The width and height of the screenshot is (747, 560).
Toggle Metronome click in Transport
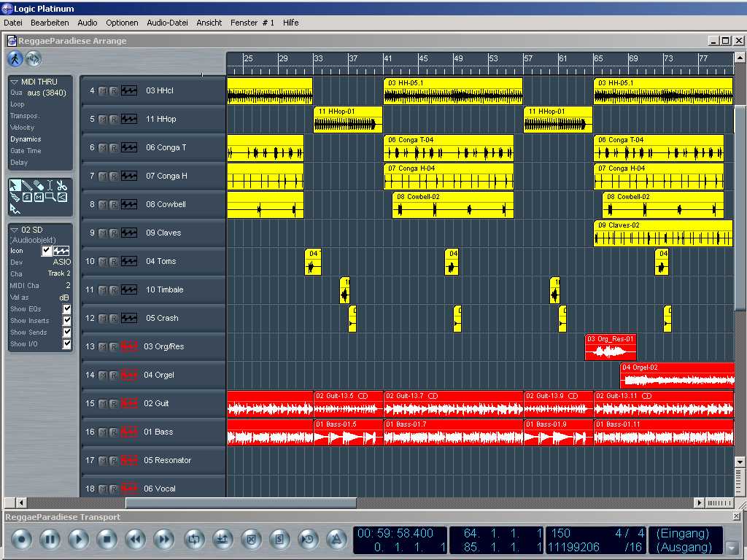(x=337, y=540)
